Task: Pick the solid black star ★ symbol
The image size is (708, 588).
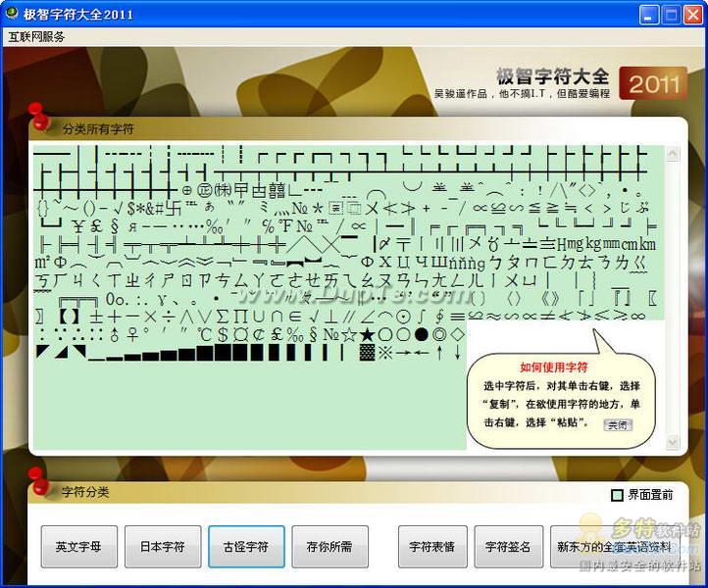Action: (368, 335)
